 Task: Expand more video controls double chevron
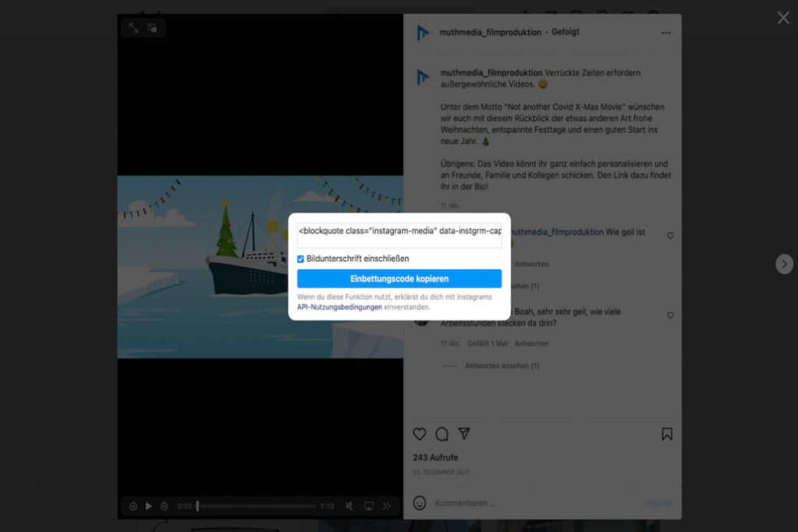[x=387, y=506]
